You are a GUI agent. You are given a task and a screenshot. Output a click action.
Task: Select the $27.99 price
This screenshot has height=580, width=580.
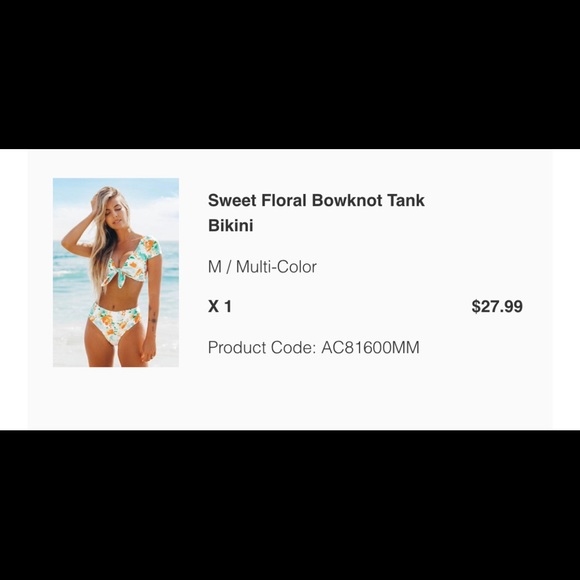(x=497, y=307)
